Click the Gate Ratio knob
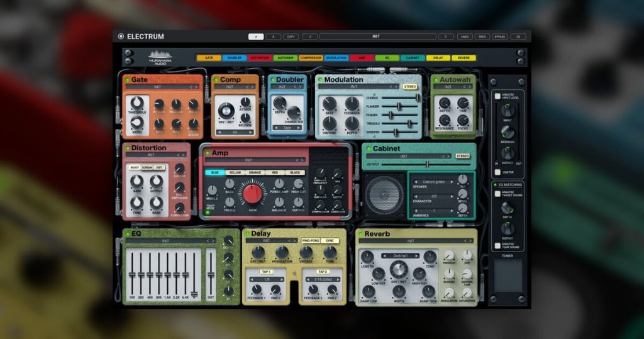Viewport: 644px width, 339px height. tap(136, 123)
